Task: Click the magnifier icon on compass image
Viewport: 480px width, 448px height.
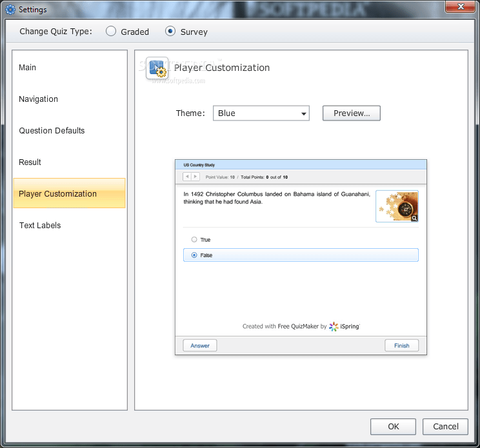Action: (x=414, y=218)
